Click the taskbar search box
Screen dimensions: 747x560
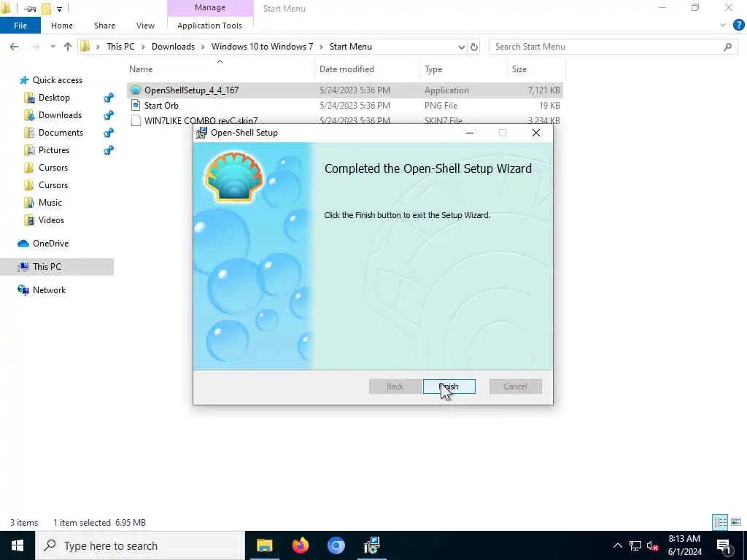(140, 545)
